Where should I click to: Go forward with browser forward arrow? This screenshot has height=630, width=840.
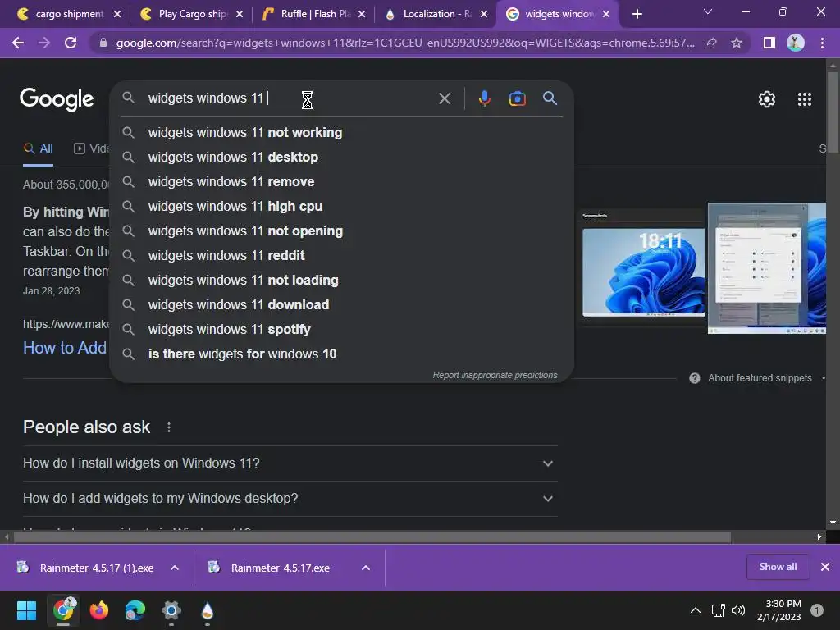44,43
